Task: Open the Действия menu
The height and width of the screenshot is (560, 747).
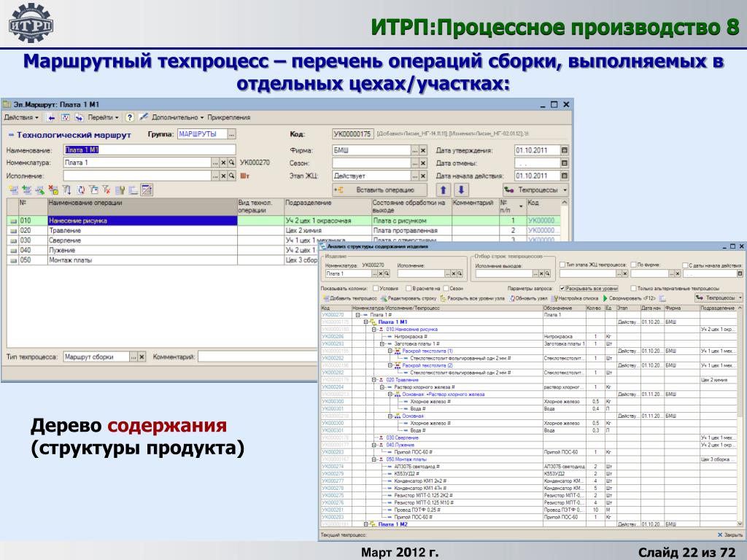Action: click(21, 117)
